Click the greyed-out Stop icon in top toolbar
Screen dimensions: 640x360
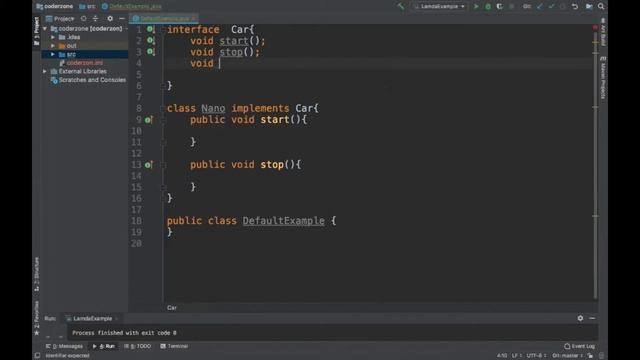pyautogui.click(x=511, y=7)
